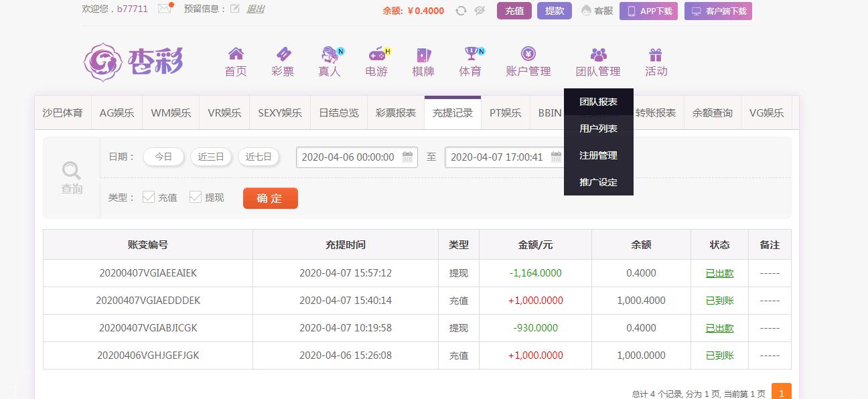Select record 20200407VGIAEDDDEK

click(148, 301)
